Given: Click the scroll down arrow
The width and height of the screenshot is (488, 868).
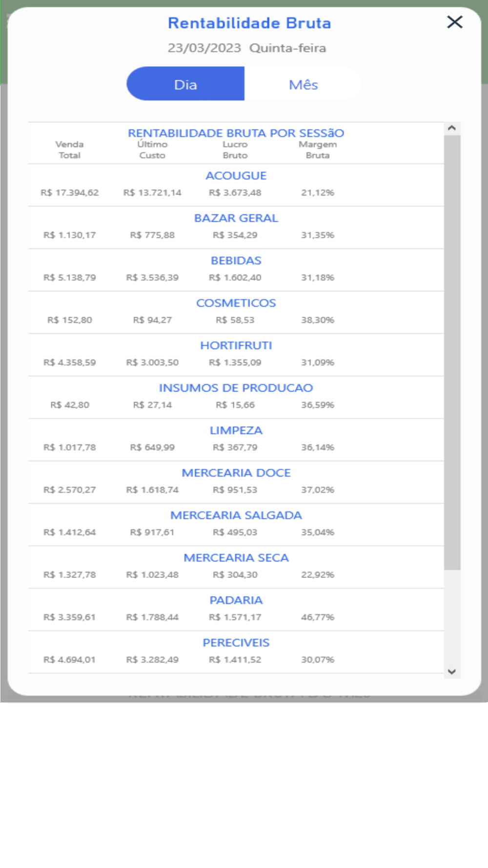Looking at the screenshot, I should [x=452, y=672].
